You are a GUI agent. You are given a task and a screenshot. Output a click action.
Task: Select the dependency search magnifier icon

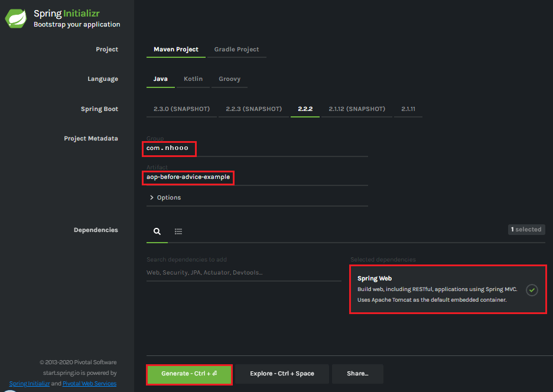point(157,231)
